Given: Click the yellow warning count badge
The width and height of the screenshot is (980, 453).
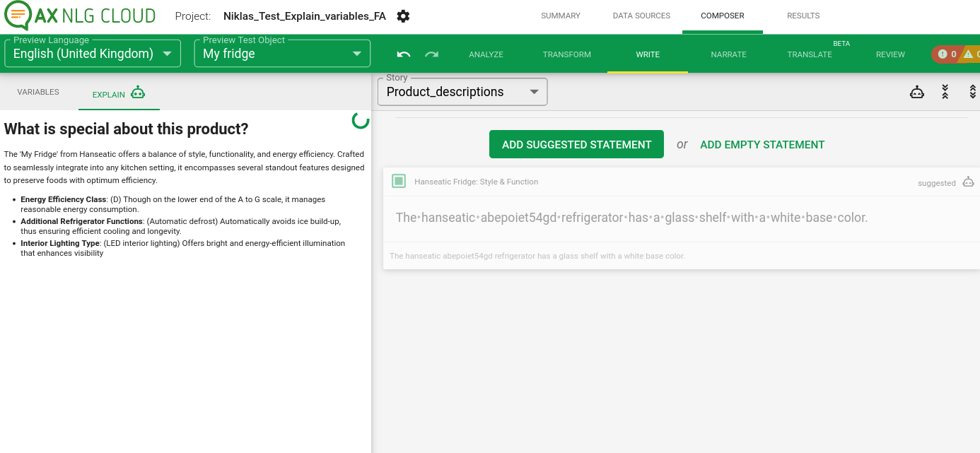Looking at the screenshot, I should (970, 54).
